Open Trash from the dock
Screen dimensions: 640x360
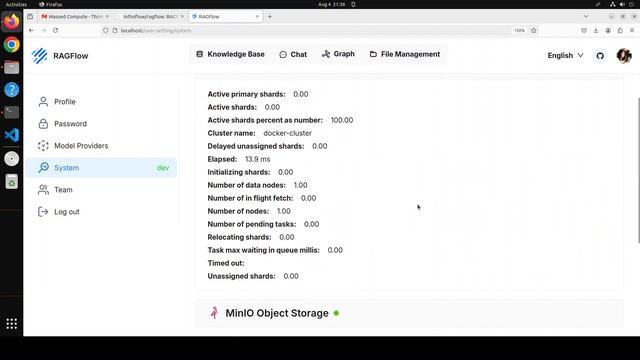[x=11, y=182]
